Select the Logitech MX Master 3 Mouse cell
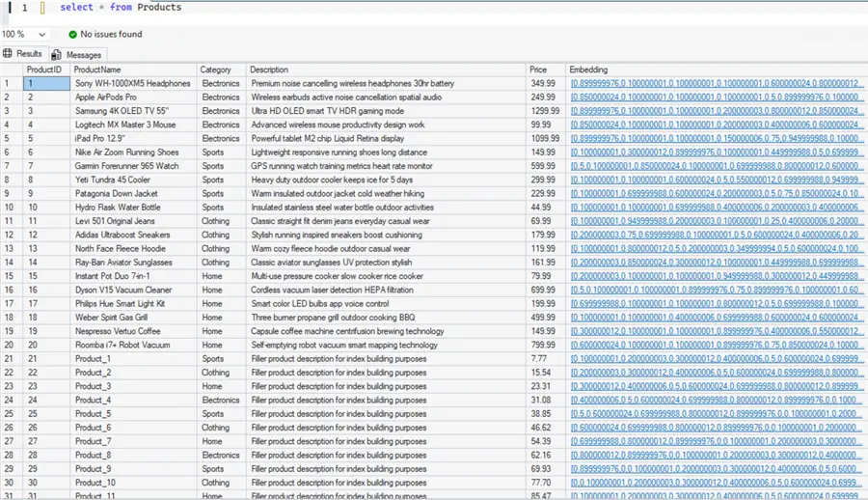Viewport: 868px width, 500px height. pyautogui.click(x=133, y=125)
